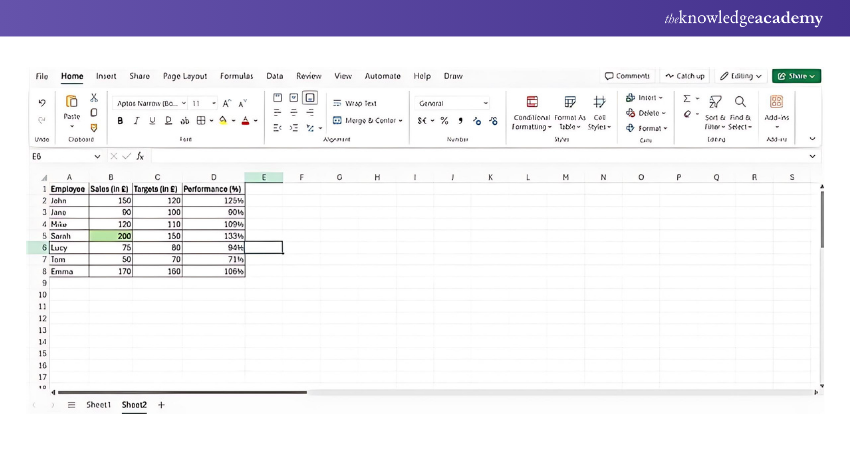Click the Undo arrow icon

[42, 103]
